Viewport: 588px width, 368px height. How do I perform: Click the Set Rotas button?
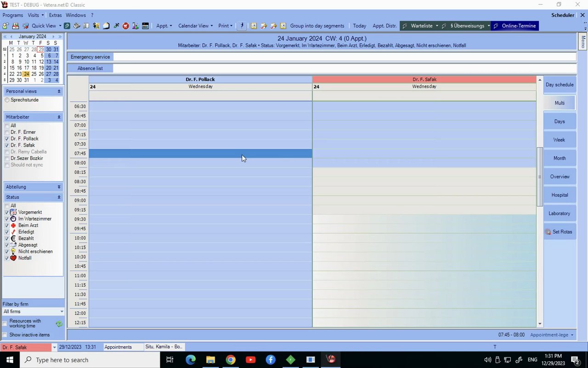click(x=560, y=232)
